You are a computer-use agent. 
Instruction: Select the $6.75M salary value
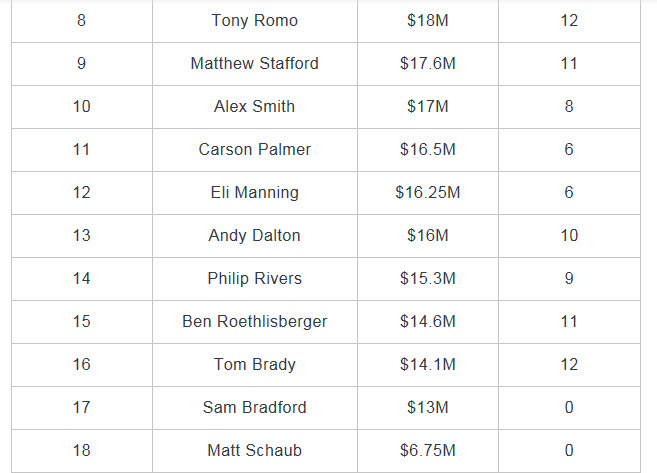pos(427,450)
